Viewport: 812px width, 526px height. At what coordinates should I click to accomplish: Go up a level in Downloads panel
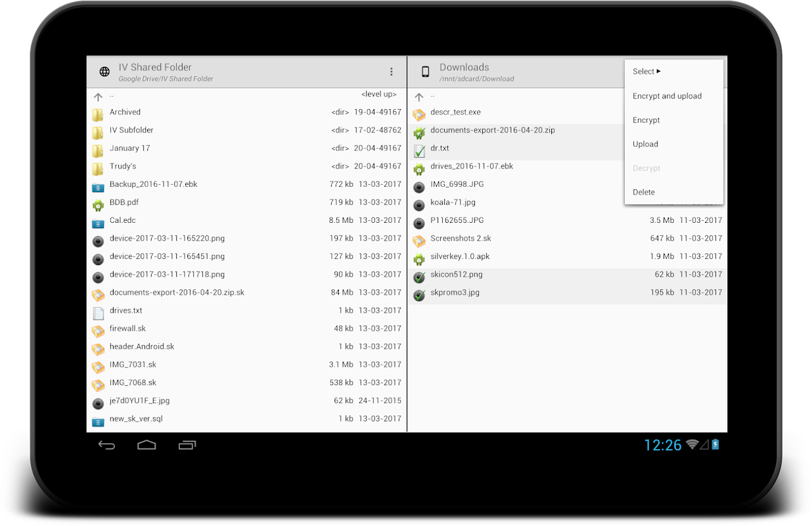419,97
